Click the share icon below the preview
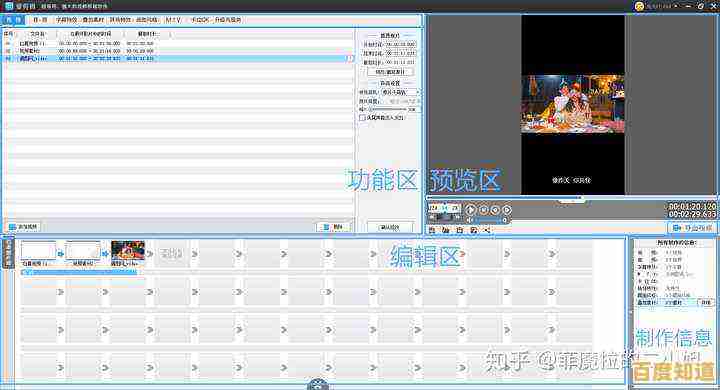Image resolution: width=720 pixels, height=390 pixels. pyautogui.click(x=487, y=230)
